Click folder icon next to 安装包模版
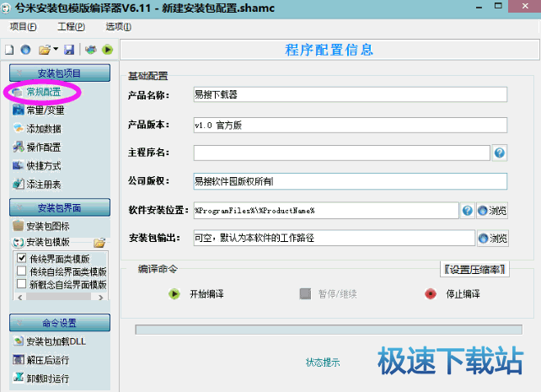The height and width of the screenshot is (392, 541). click(99, 243)
